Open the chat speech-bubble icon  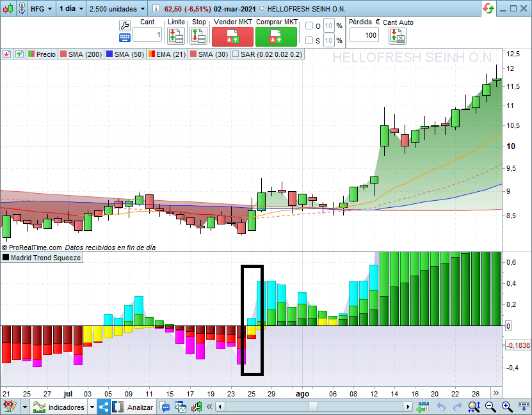point(165,407)
